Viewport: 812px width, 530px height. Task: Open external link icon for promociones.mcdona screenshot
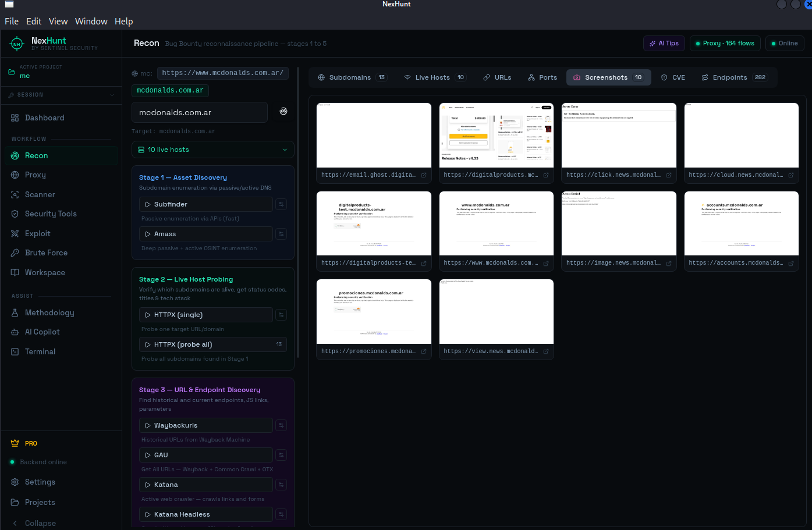tap(424, 351)
